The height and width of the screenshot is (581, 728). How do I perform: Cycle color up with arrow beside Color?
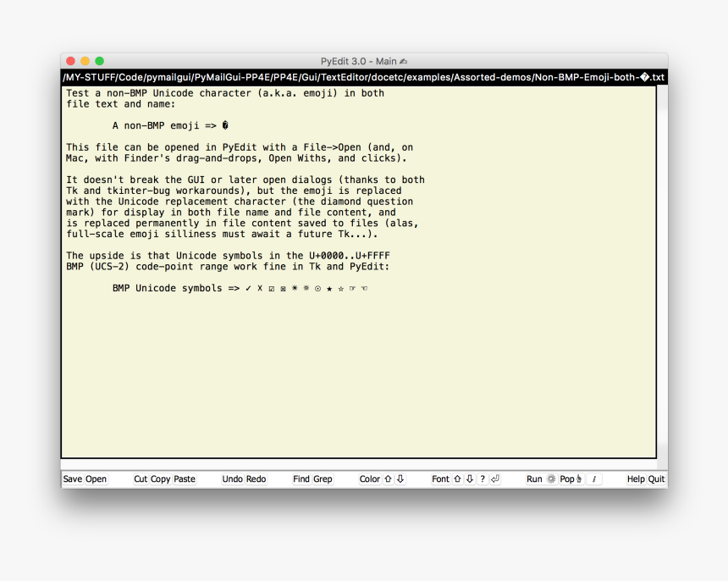pos(389,479)
